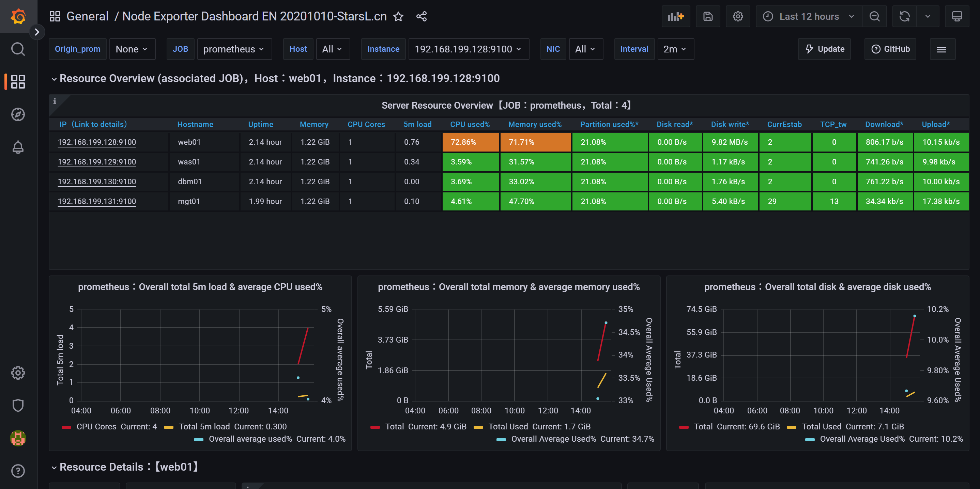Viewport: 980px width, 489px height.
Task: Add a new panel
Action: [676, 16]
